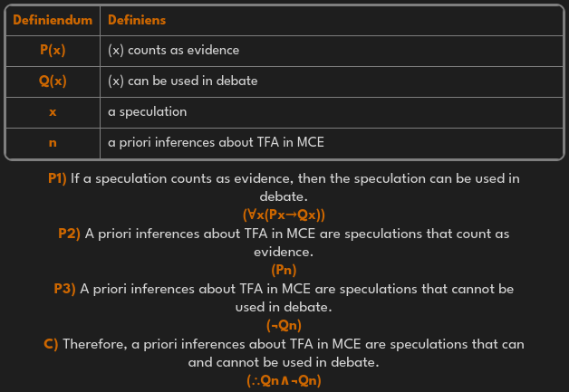Screen dimensions: 569x392
Task: Select the Q(x) cell in the table
Action: pyautogui.click(x=53, y=81)
